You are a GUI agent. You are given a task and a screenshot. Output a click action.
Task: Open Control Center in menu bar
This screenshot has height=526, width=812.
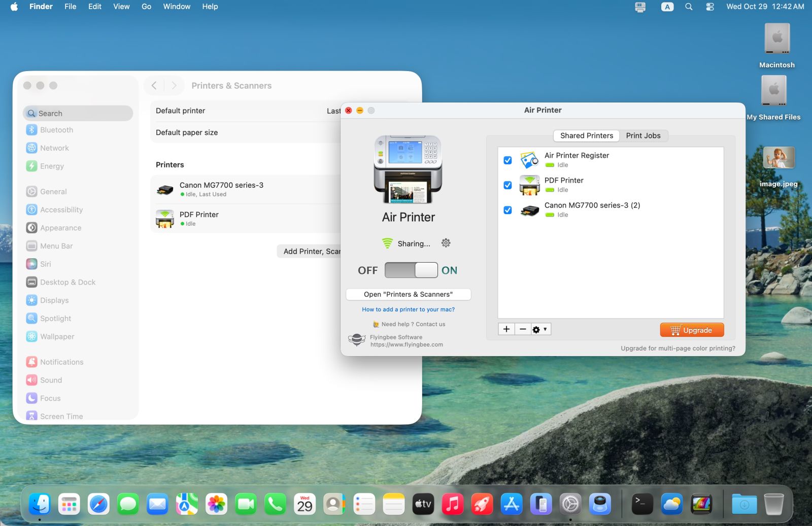(x=709, y=7)
